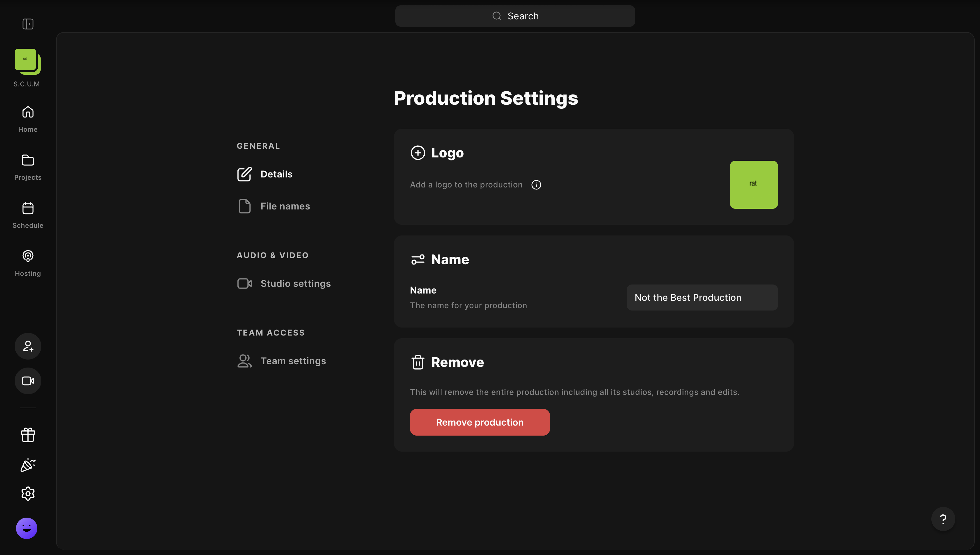Screen dimensions: 980x555
Task: Open the purple smiley user avatar
Action: tap(27, 528)
